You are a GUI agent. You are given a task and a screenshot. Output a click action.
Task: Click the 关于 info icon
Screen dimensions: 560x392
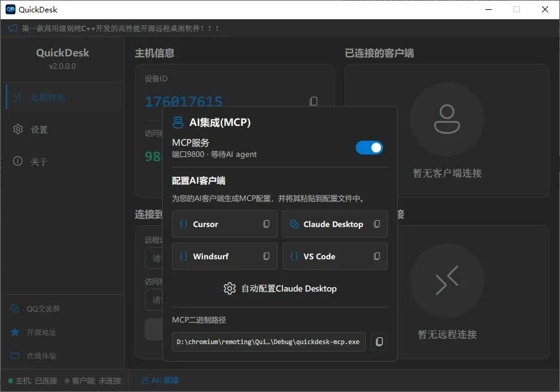tap(18, 161)
